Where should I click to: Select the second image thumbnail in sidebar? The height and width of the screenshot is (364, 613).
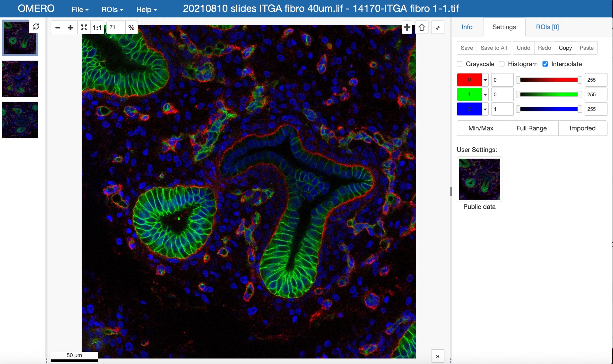(x=20, y=79)
